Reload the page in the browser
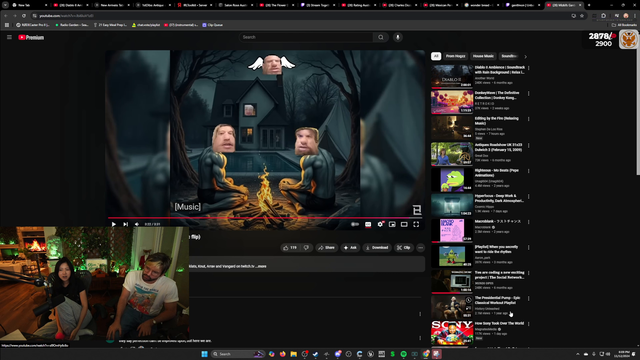This screenshot has height=360, width=640. point(24,16)
